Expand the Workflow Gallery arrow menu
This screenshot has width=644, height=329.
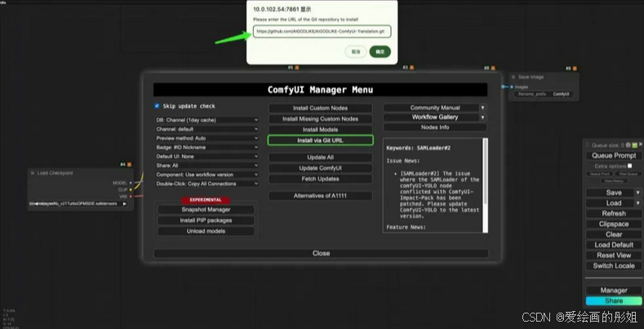coord(482,117)
